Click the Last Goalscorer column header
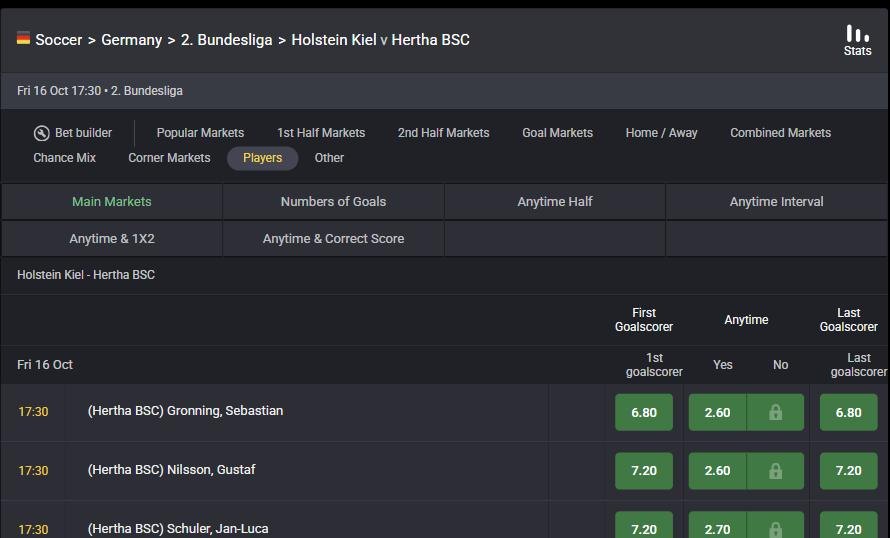The height and width of the screenshot is (538, 890). (x=849, y=320)
